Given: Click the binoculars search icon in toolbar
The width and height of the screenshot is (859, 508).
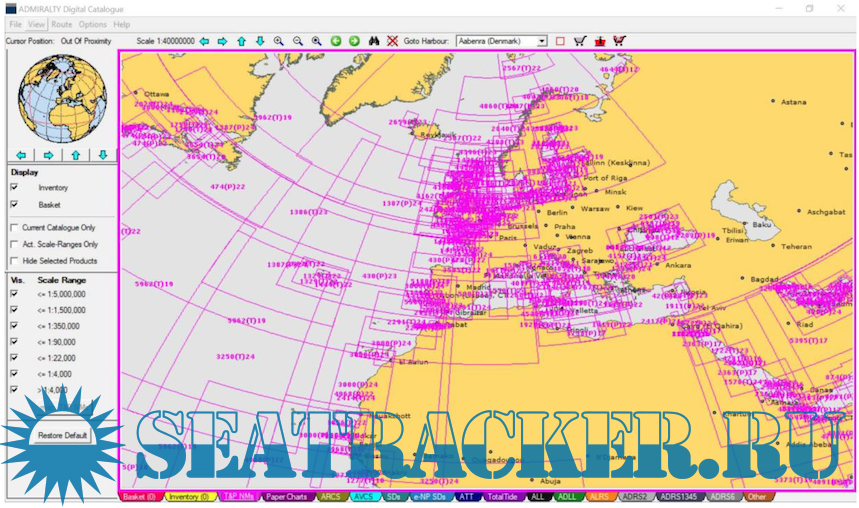Looking at the screenshot, I should (x=373, y=41).
